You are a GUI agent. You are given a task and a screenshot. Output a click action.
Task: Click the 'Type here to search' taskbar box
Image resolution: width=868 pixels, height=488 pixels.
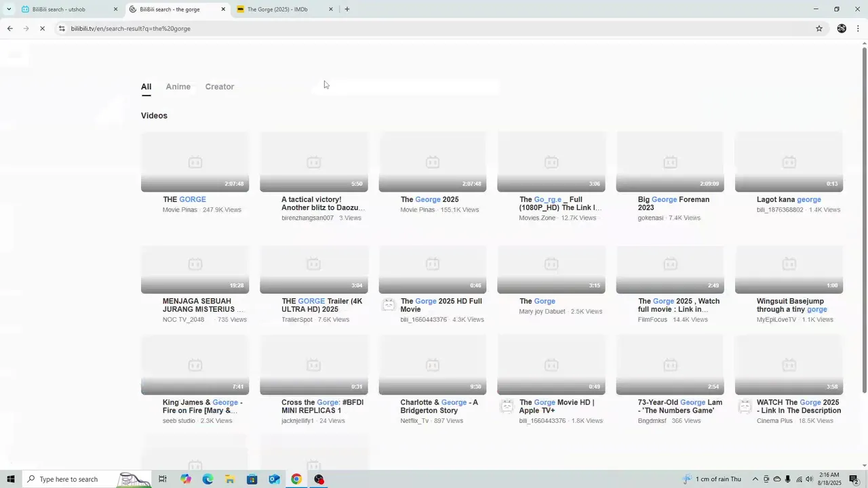coord(87,479)
